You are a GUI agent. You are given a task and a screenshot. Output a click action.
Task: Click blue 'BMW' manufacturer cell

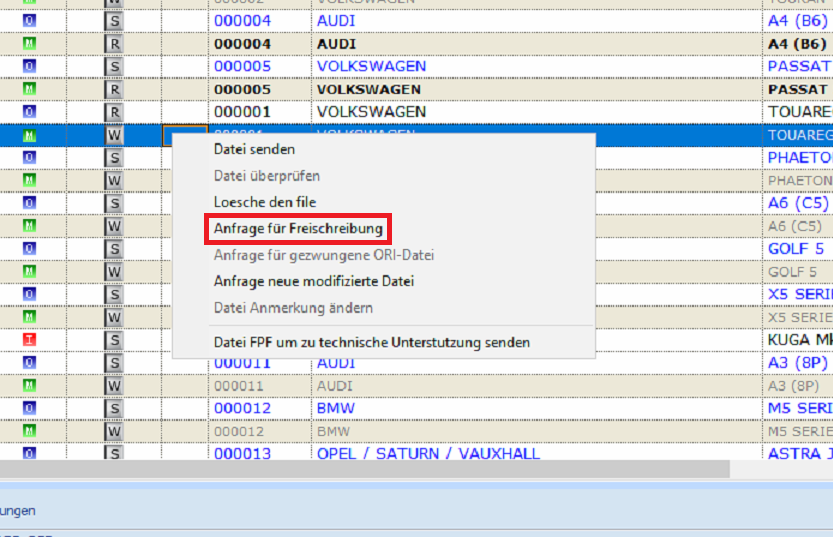point(336,408)
